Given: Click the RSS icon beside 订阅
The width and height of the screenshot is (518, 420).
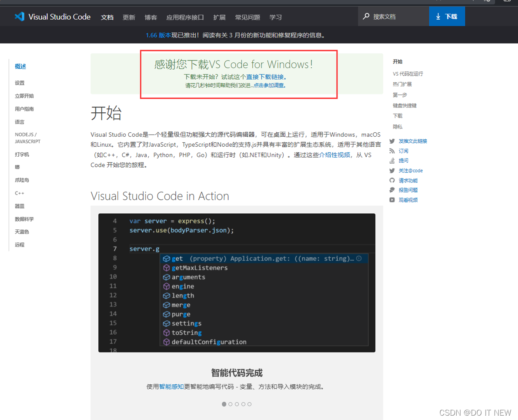Looking at the screenshot, I should 392,151.
